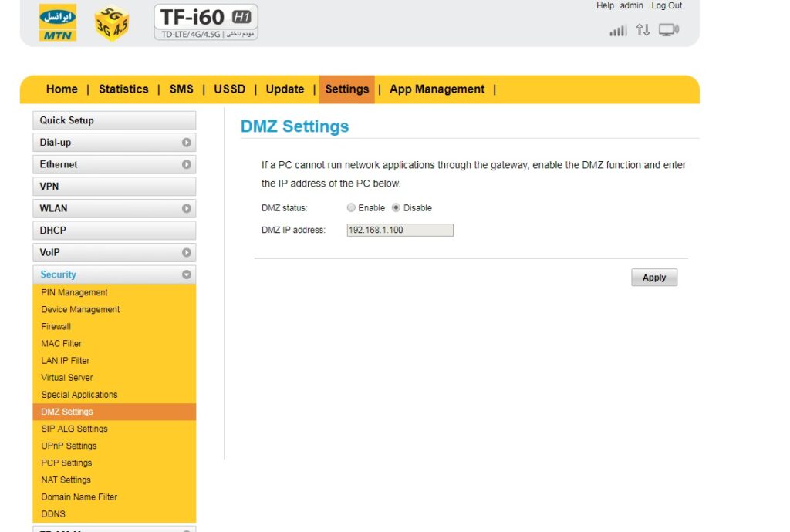The width and height of the screenshot is (790, 532).
Task: Open the Settings tab
Action: (x=346, y=89)
